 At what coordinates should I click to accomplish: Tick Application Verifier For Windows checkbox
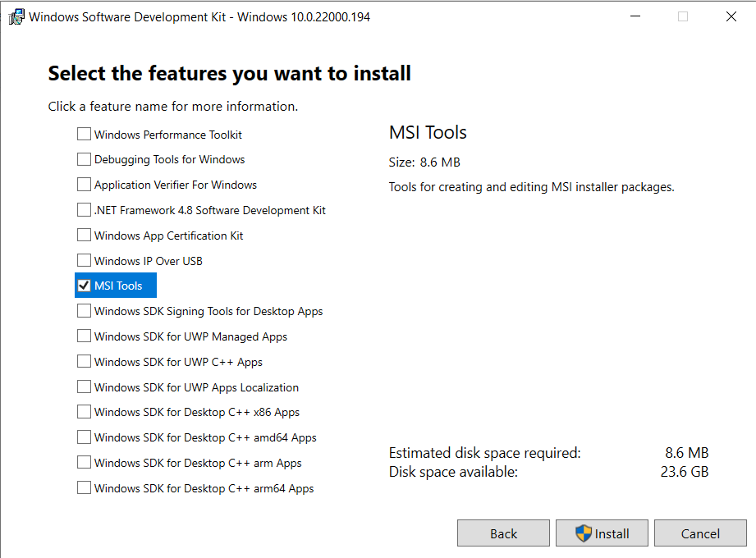84,185
